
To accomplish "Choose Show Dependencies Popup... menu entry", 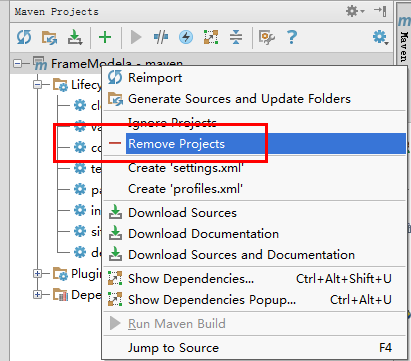I will pyautogui.click(x=255, y=300).
